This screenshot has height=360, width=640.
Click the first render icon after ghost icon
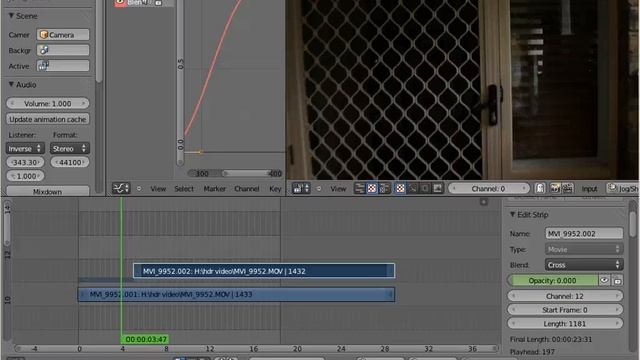555,188
